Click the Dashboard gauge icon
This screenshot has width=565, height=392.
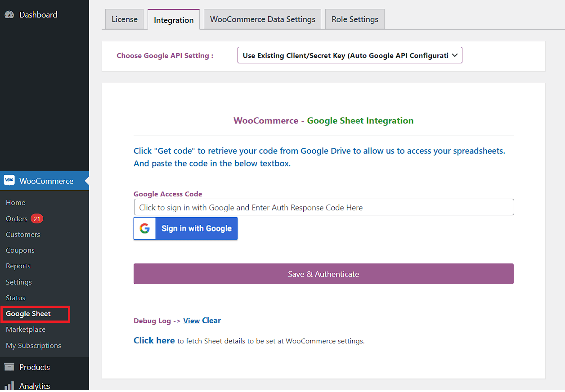[9, 15]
